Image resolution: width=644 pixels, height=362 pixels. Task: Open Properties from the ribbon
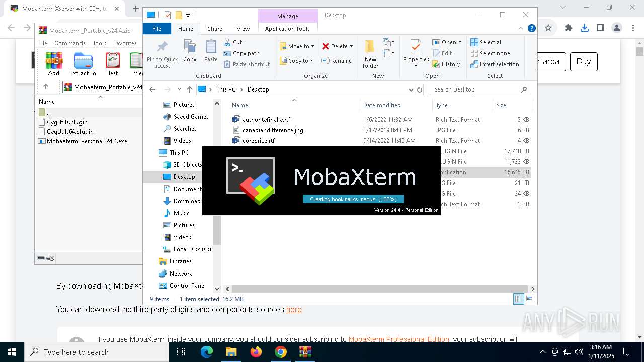tap(416, 53)
